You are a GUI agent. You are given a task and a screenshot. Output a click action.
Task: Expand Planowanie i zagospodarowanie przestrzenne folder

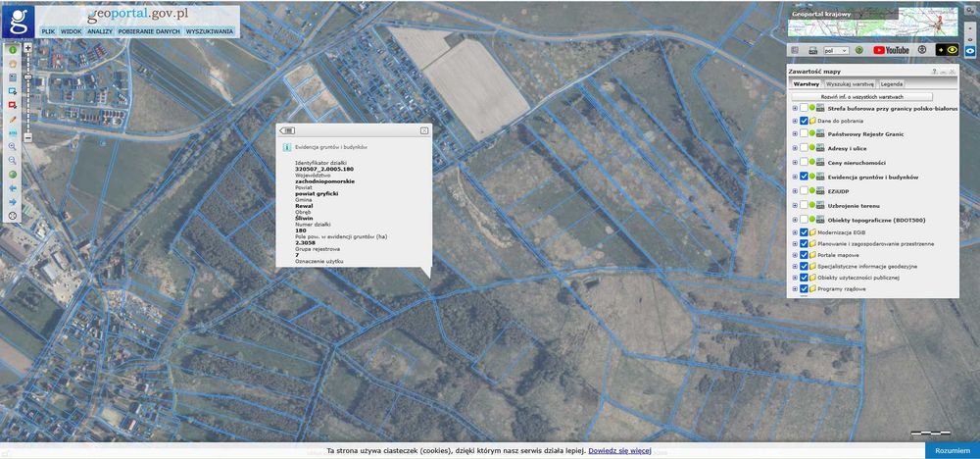coord(795,243)
